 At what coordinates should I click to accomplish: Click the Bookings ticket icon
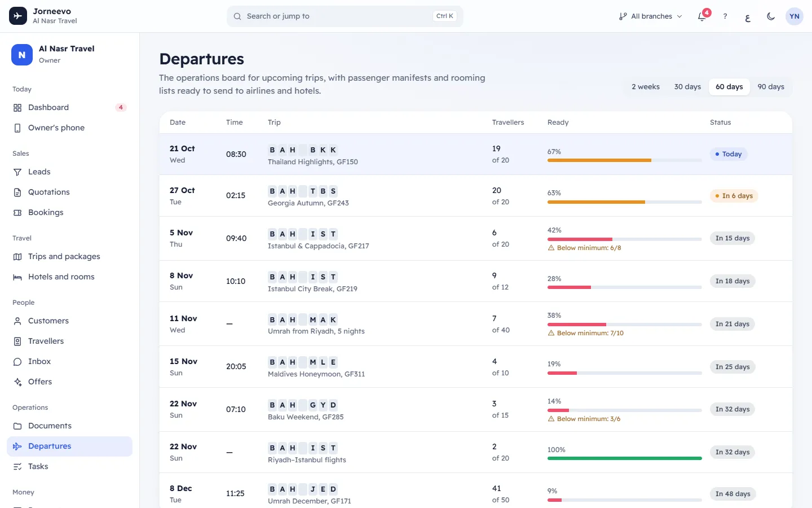pyautogui.click(x=17, y=213)
